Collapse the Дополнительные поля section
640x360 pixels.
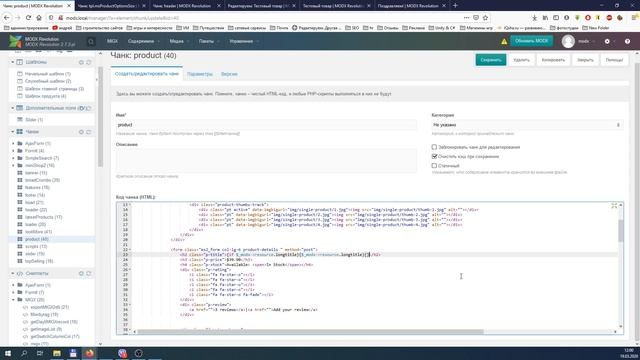13,108
